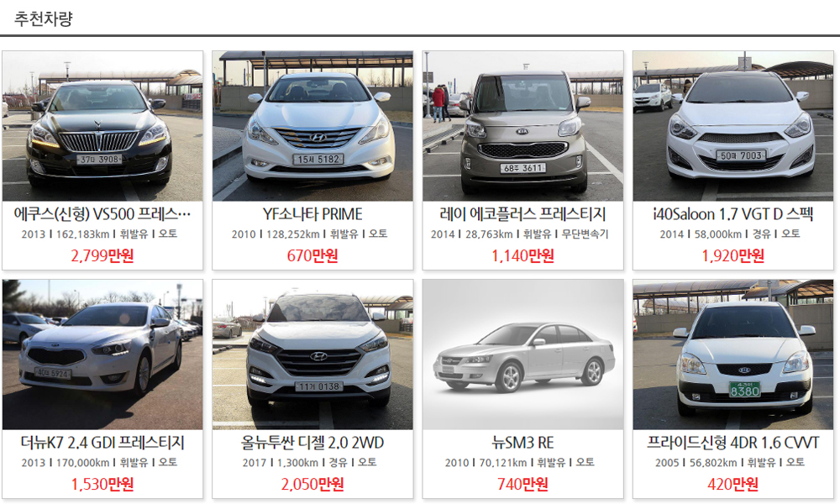This screenshot has height=504, width=840.
Task: Click the 올뉴투싼 디젤 2.0 2WD title
Action: tap(312, 443)
